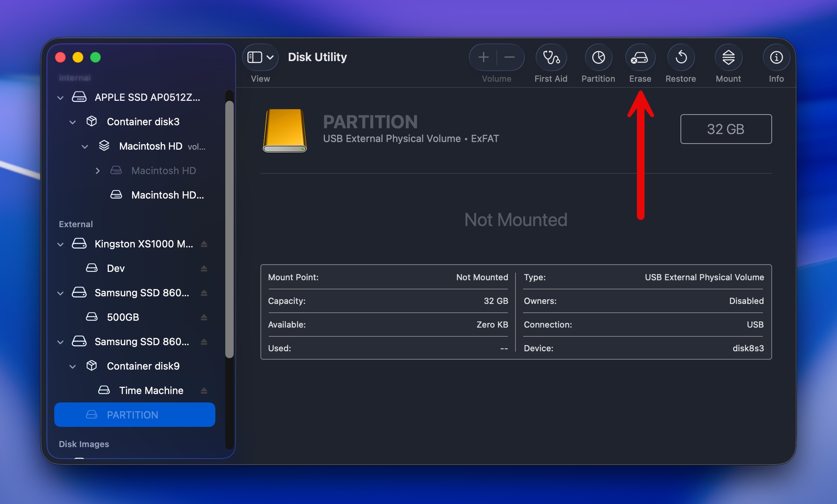Select the Erase toolbar icon
Viewport: 837px width, 504px height.
point(640,57)
